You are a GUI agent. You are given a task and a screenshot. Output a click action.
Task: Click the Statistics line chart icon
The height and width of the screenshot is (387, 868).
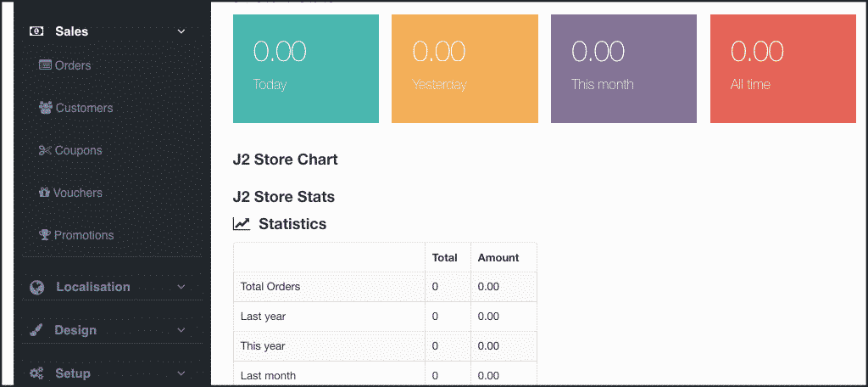[242, 224]
